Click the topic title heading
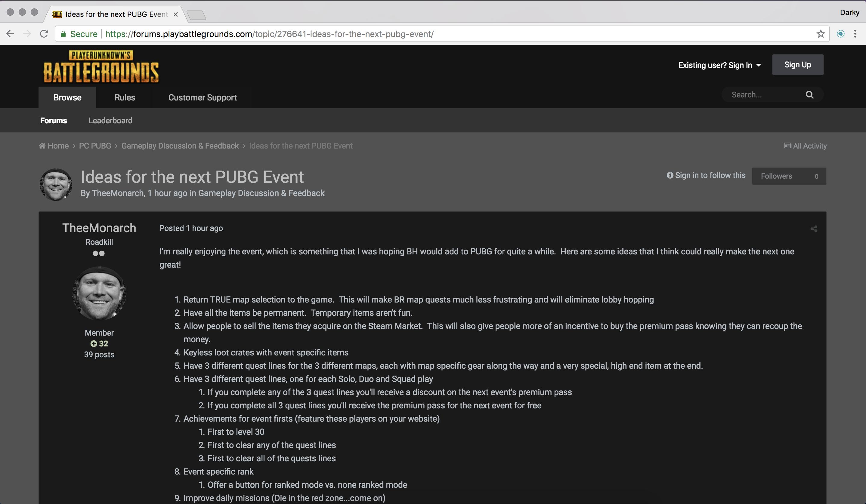Screen dimensions: 866x504 click(x=192, y=177)
